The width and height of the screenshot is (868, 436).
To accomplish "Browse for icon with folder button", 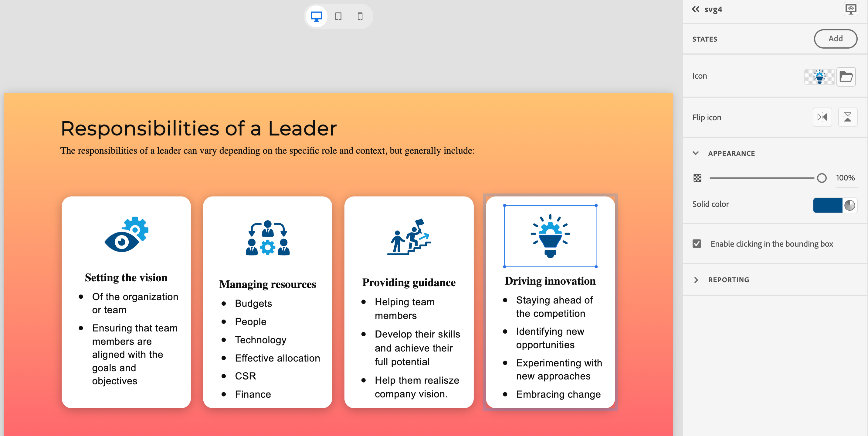I will pos(846,77).
